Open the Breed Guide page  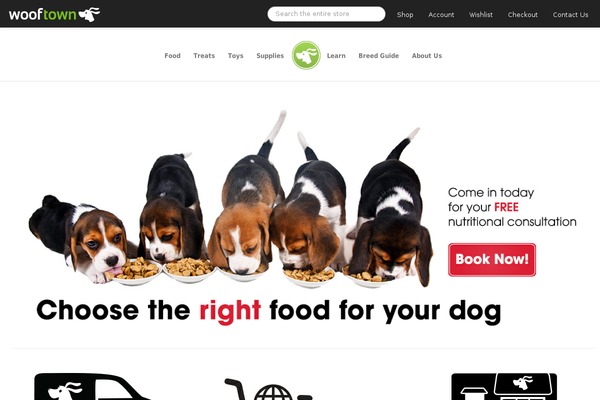click(x=378, y=56)
